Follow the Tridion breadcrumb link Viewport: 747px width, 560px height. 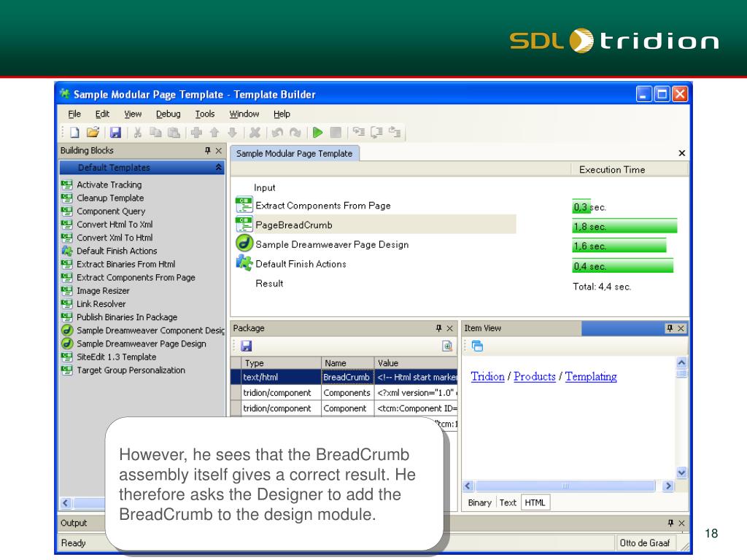[x=487, y=376]
